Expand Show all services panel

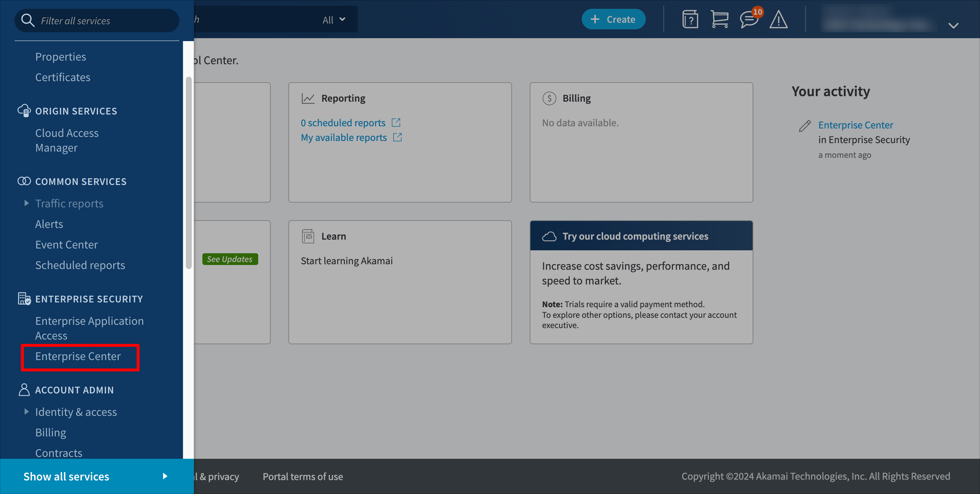[x=97, y=476]
